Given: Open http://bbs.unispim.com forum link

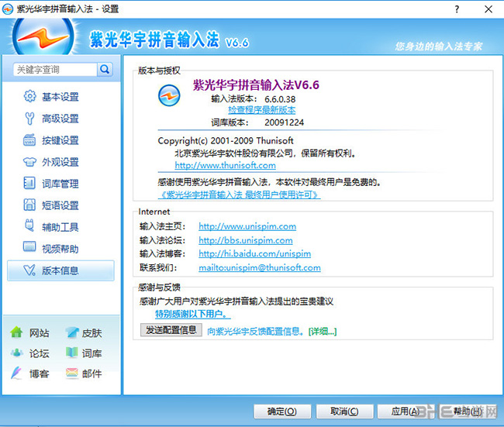Looking at the screenshot, I should coord(246,240).
